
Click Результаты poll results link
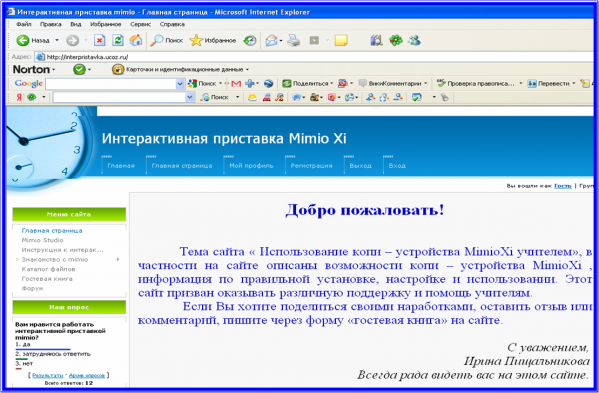48,375
